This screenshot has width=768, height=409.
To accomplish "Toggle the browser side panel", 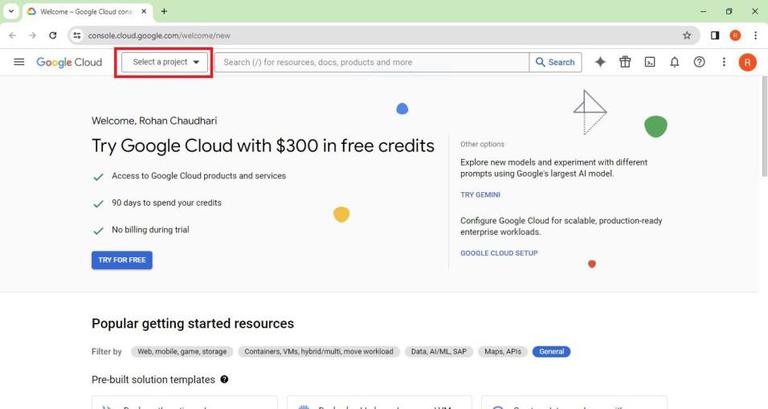I will pyautogui.click(x=715, y=35).
